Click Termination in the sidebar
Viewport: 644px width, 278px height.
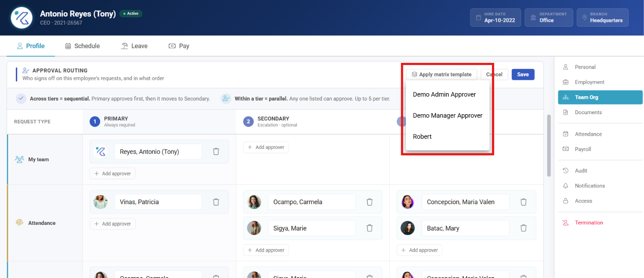pyautogui.click(x=600, y=223)
